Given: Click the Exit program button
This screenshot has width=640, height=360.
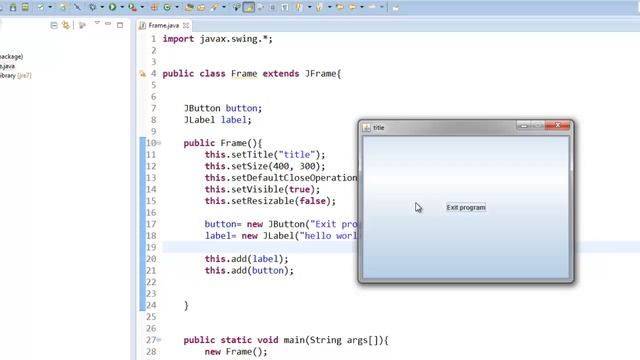Looking at the screenshot, I should point(466,207).
